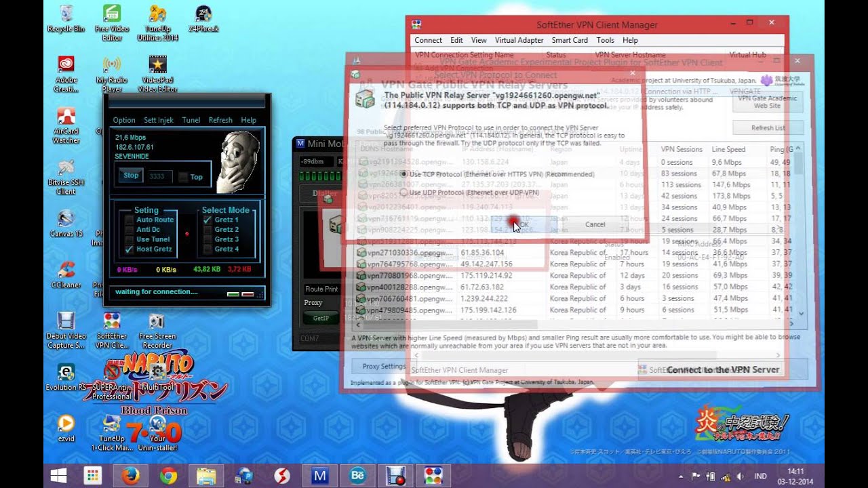Open the ezvid desktop icon

pyautogui.click(x=66, y=428)
